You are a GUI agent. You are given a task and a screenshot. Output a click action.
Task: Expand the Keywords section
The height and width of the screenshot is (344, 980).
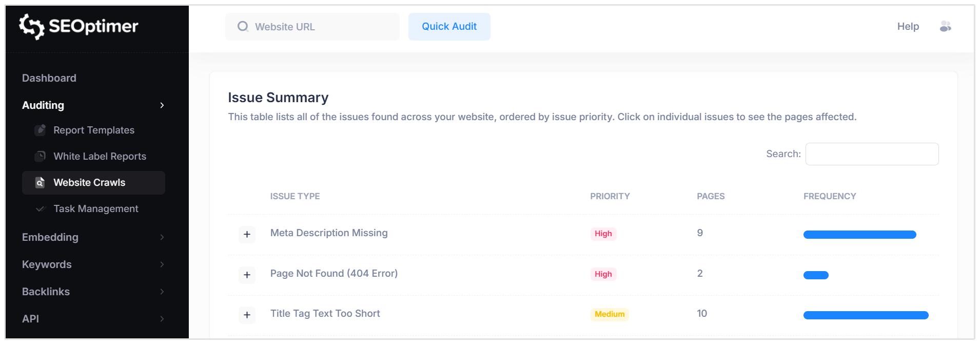tap(47, 264)
